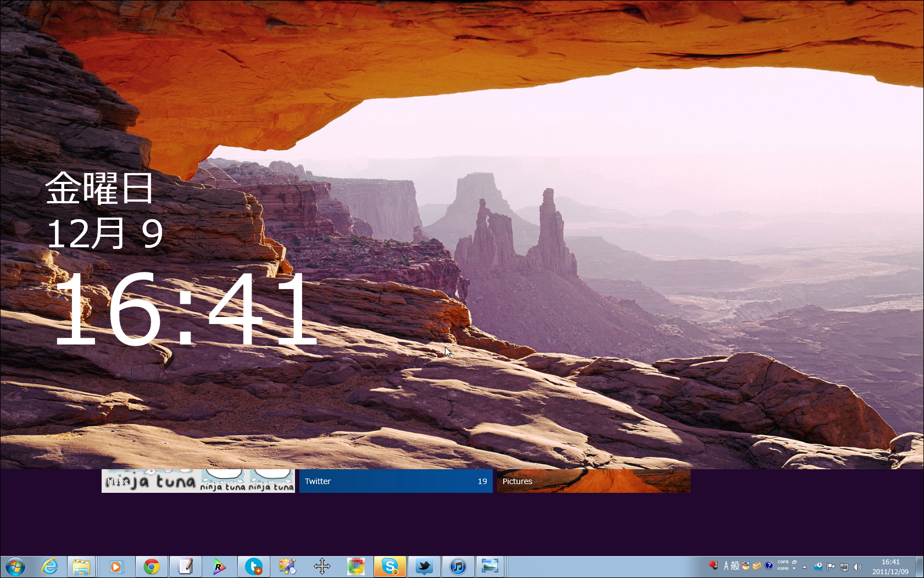The width and height of the screenshot is (924, 578).
Task: Open the Pictures tile
Action: (594, 481)
